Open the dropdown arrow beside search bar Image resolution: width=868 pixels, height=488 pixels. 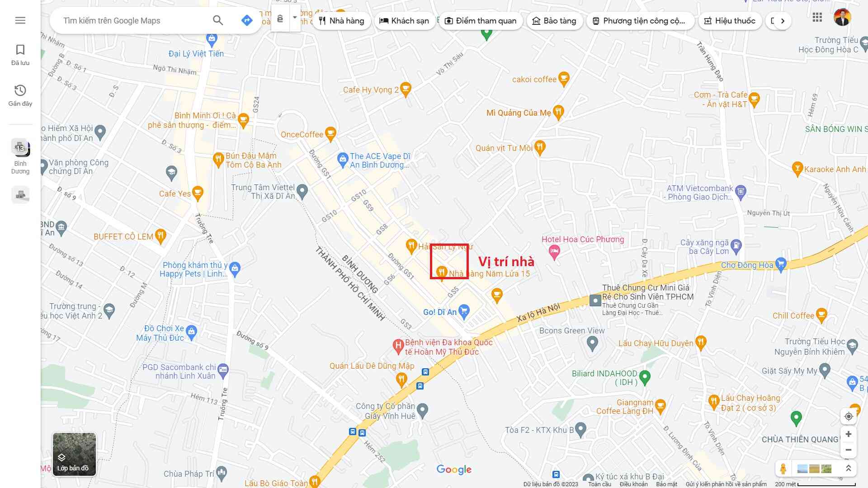(x=295, y=18)
